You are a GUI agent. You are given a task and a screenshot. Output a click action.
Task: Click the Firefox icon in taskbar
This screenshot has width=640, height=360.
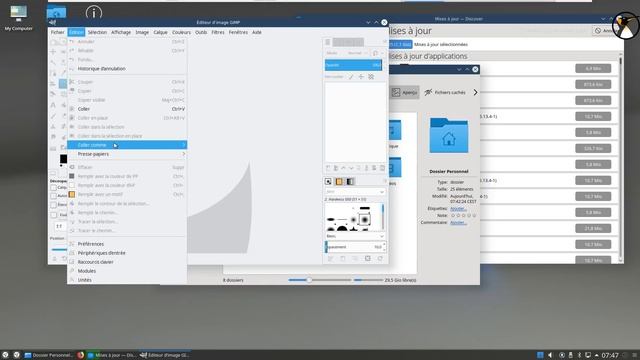point(81,355)
